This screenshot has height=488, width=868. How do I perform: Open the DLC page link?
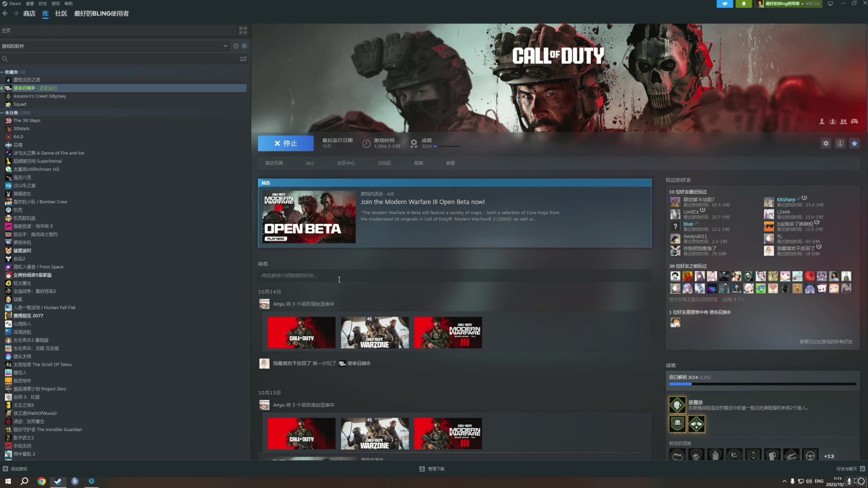tap(310, 163)
